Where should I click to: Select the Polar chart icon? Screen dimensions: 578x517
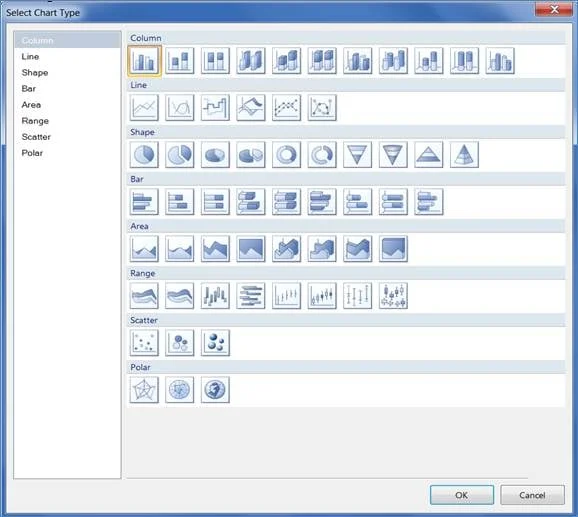pyautogui.click(x=180, y=390)
